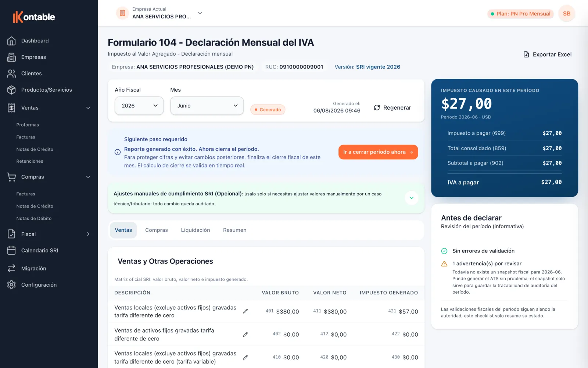Switch to the Liquidación tab
The image size is (588, 368).
(x=196, y=230)
